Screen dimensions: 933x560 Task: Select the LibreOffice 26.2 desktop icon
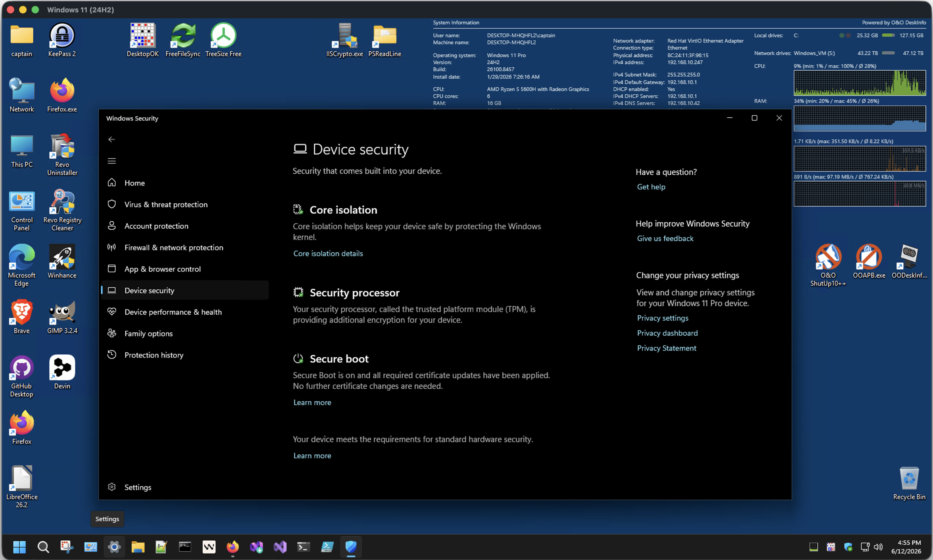pos(22,487)
